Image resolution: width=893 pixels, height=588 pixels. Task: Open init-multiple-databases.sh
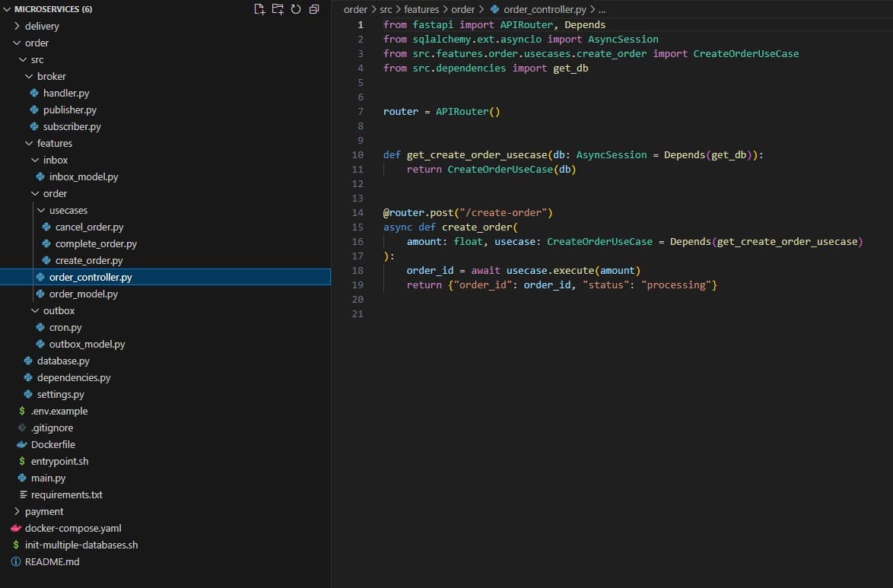(81, 545)
